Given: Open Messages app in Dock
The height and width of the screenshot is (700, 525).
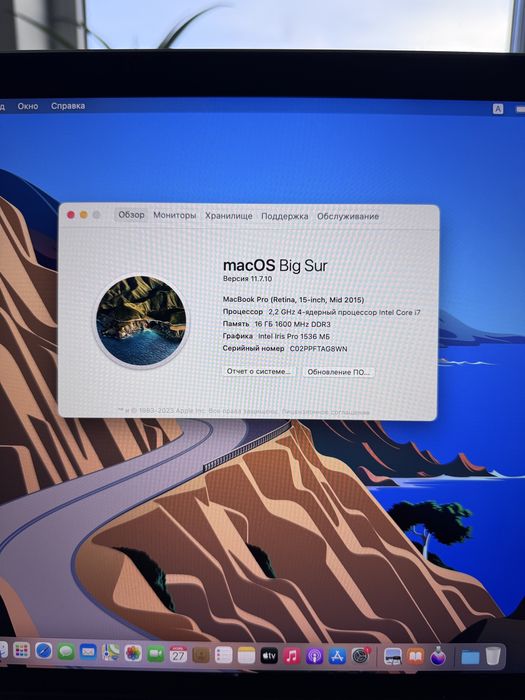Looking at the screenshot, I should (66, 652).
